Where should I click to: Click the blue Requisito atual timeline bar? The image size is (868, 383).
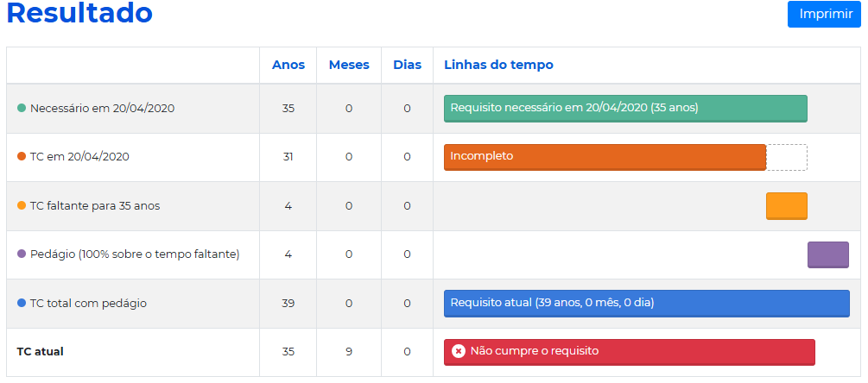click(x=646, y=304)
